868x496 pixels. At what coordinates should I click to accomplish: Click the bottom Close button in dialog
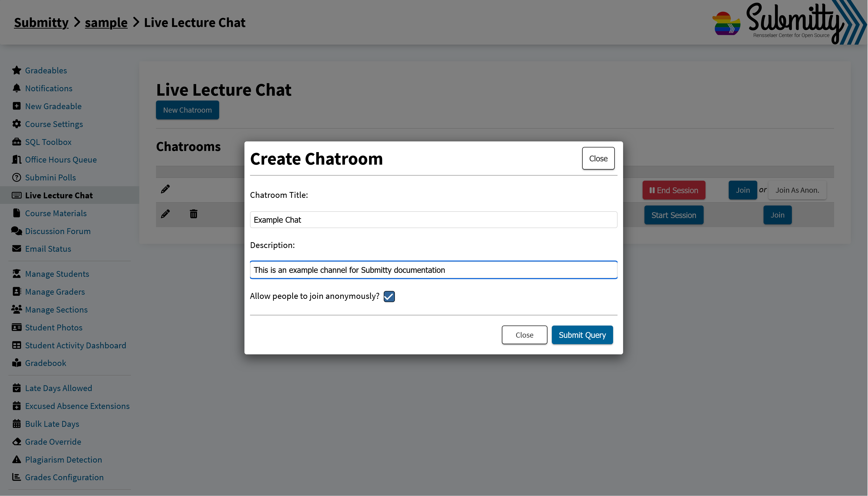[x=524, y=335]
